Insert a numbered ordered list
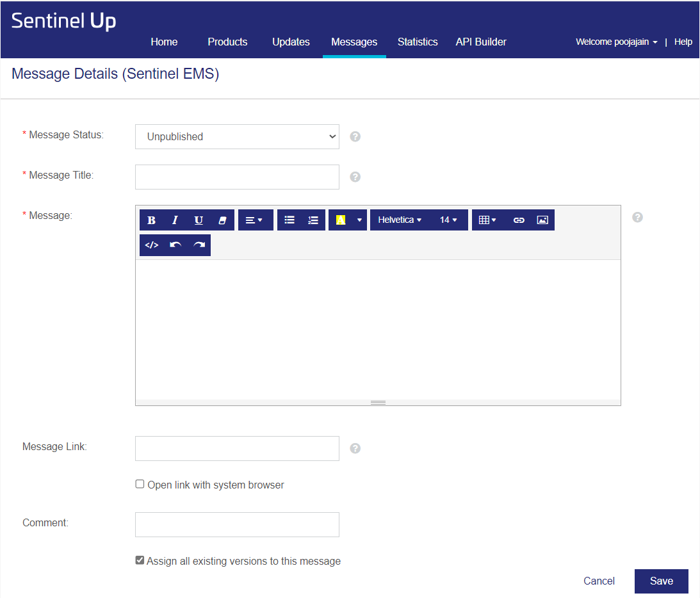The image size is (700, 598). 313,220
